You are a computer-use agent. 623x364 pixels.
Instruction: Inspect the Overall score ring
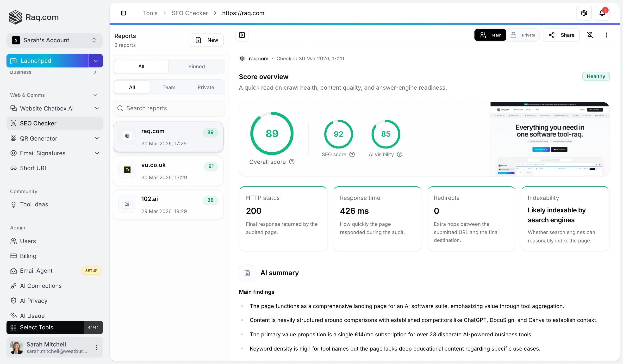272,133
